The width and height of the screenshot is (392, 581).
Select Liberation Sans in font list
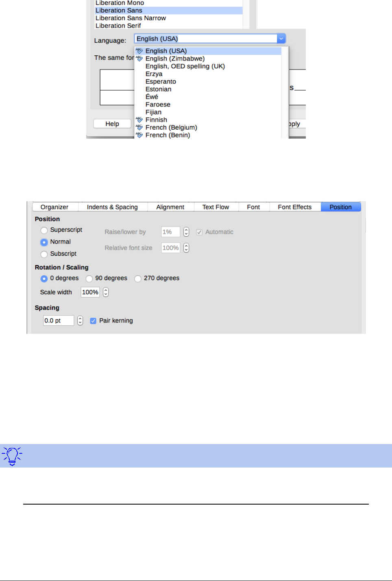pos(169,11)
